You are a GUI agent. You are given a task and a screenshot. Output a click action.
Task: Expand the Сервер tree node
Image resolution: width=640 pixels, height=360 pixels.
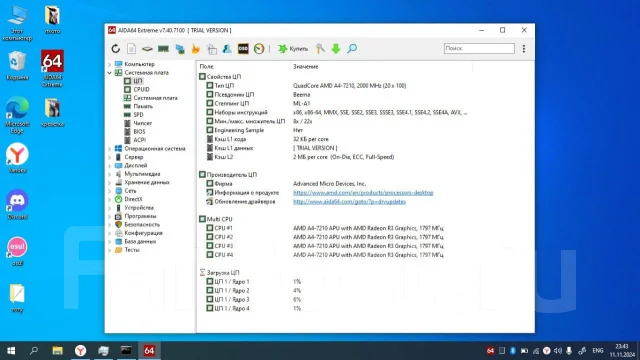109,157
